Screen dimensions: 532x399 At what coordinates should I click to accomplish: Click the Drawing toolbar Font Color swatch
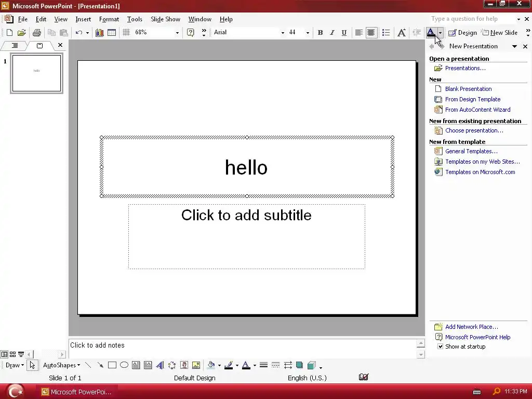(x=246, y=365)
